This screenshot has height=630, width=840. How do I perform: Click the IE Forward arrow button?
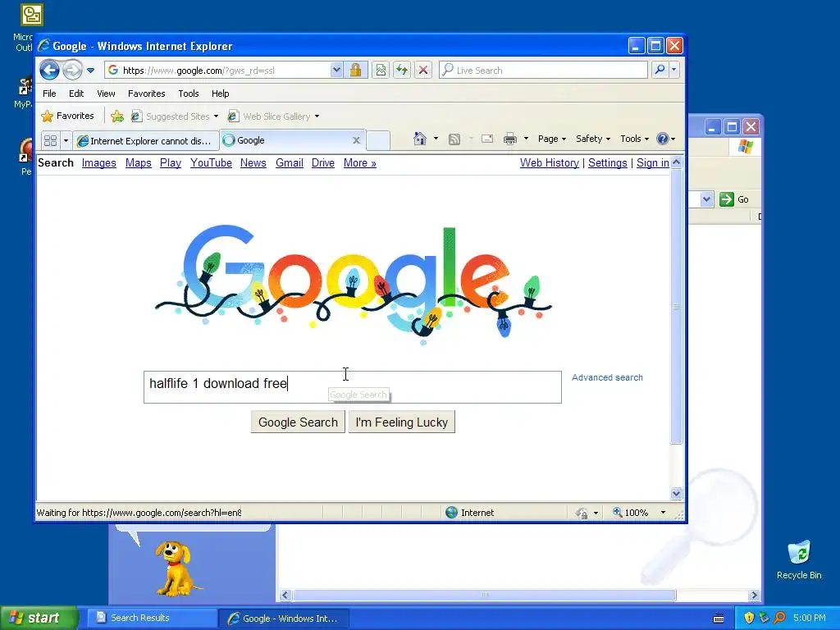tap(72, 70)
